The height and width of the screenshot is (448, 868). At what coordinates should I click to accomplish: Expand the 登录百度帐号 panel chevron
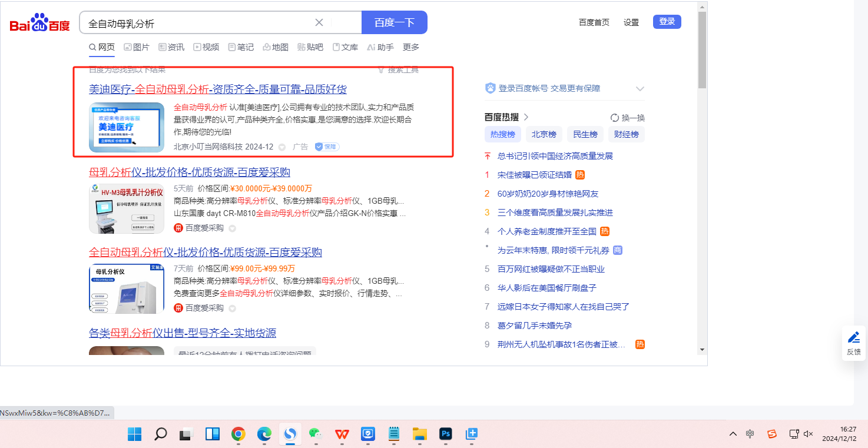(640, 89)
